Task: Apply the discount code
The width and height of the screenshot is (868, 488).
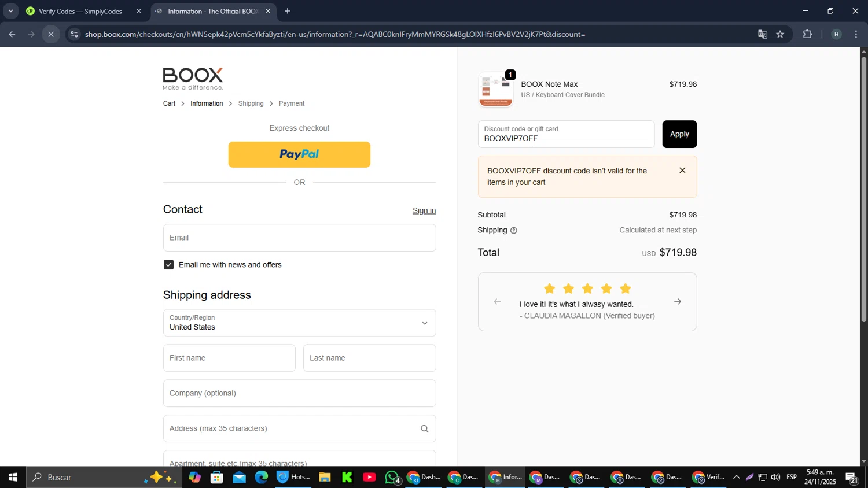Action: pyautogui.click(x=679, y=134)
